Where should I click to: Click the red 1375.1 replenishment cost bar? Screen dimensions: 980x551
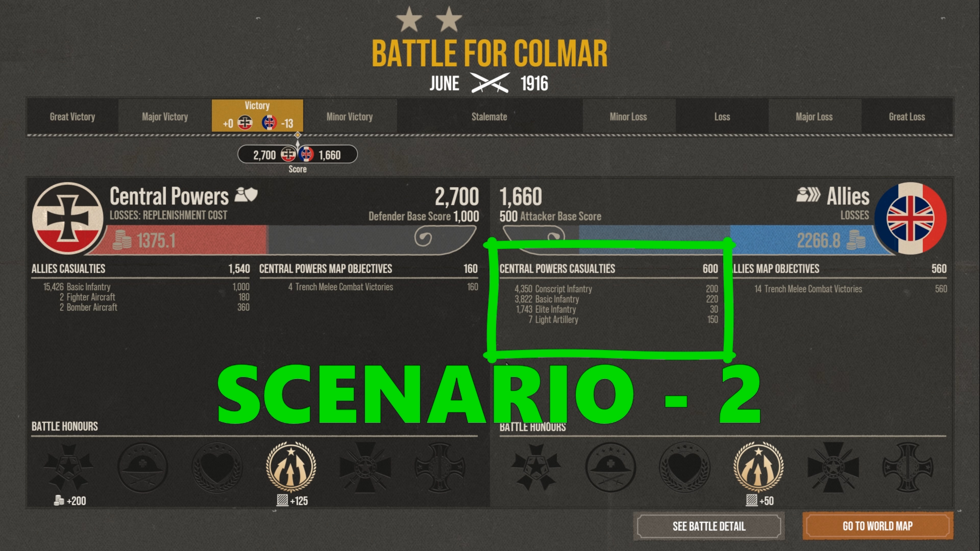click(x=179, y=240)
